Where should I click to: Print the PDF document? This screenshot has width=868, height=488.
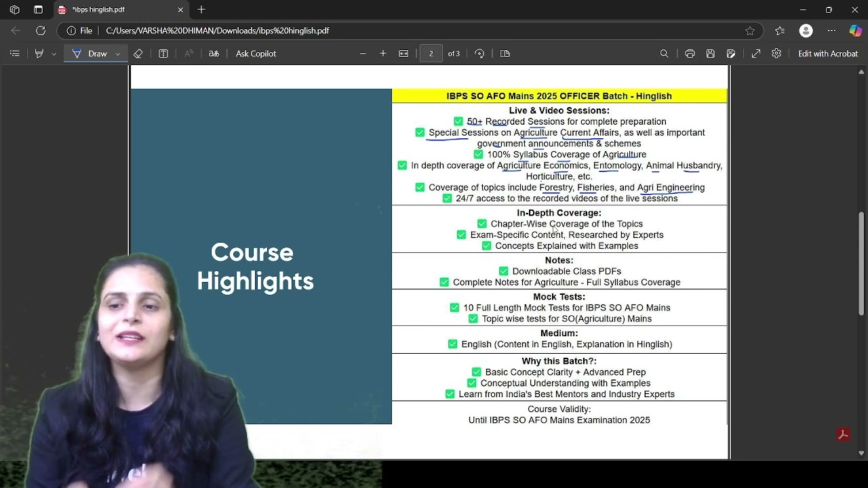pyautogui.click(x=690, y=54)
